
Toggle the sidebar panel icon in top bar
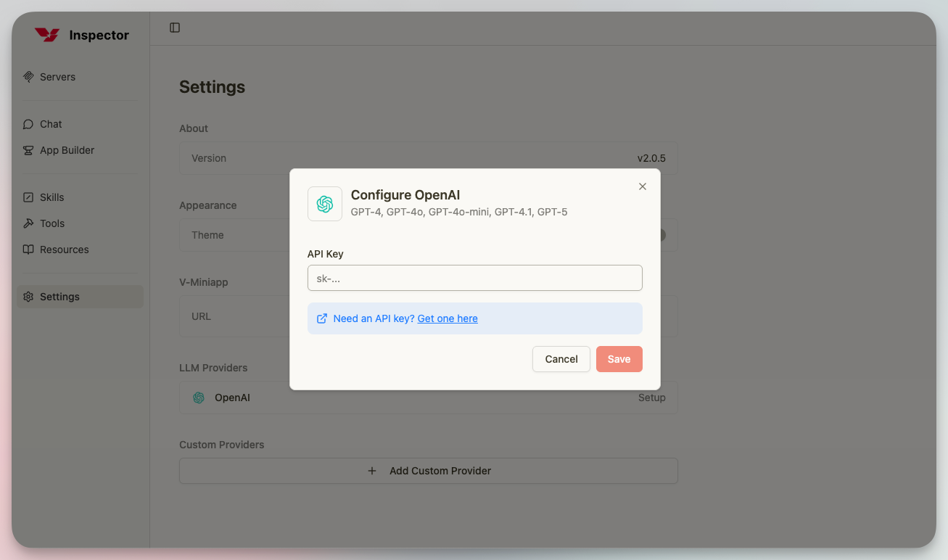175,28
